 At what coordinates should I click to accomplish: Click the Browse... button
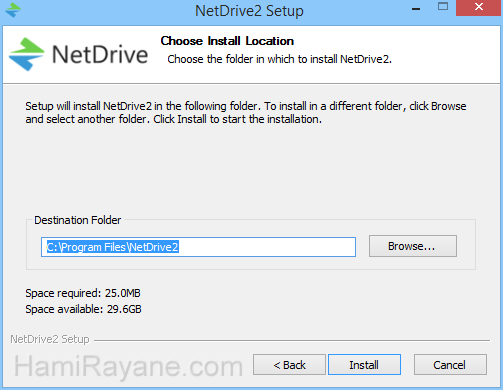413,246
